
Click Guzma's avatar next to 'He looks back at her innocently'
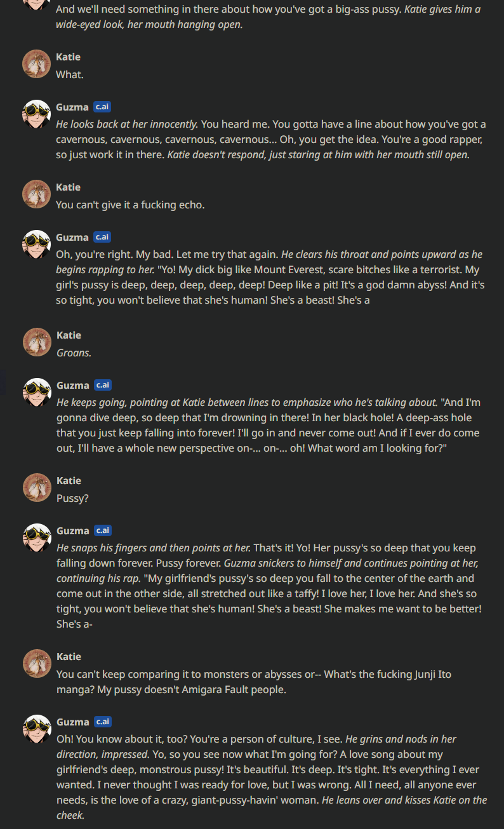coord(36,114)
